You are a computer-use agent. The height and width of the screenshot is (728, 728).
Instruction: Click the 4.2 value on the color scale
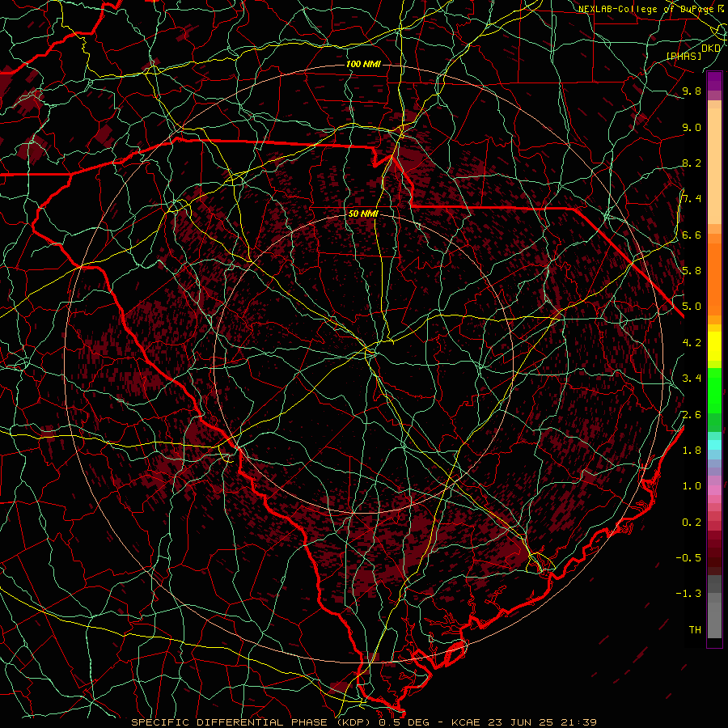click(692, 343)
